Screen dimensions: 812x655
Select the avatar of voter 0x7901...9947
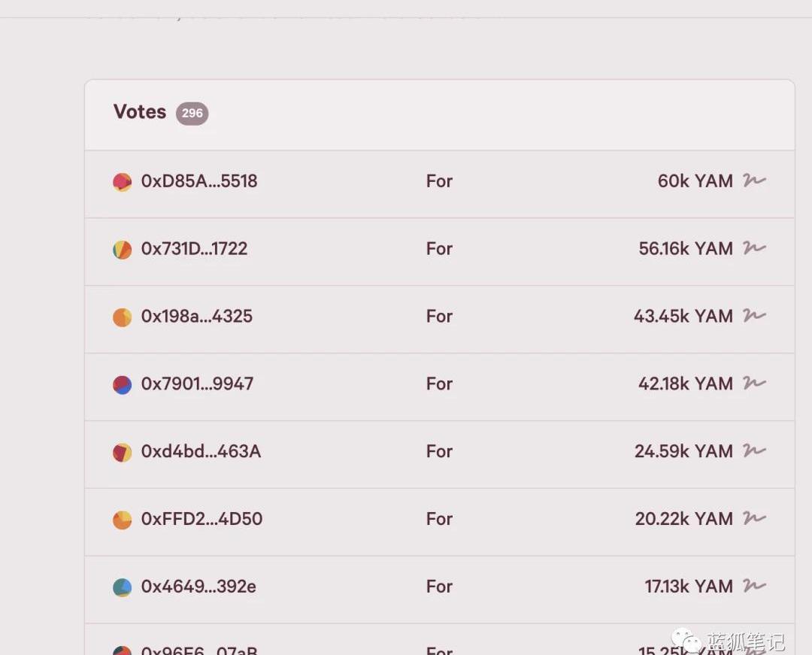pos(123,385)
